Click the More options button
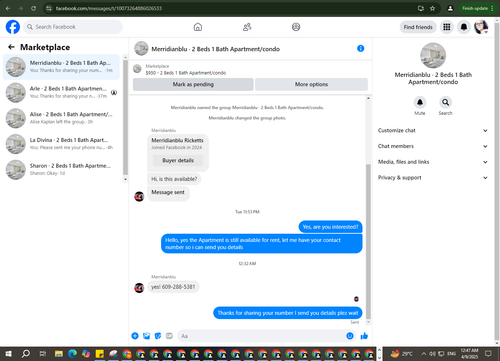The width and height of the screenshot is (500, 361). pyautogui.click(x=311, y=84)
